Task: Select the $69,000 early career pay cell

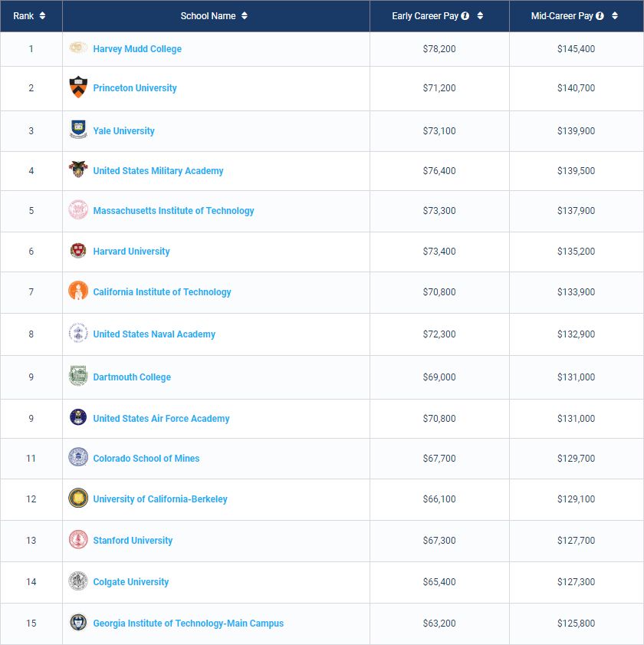Action: (439, 377)
